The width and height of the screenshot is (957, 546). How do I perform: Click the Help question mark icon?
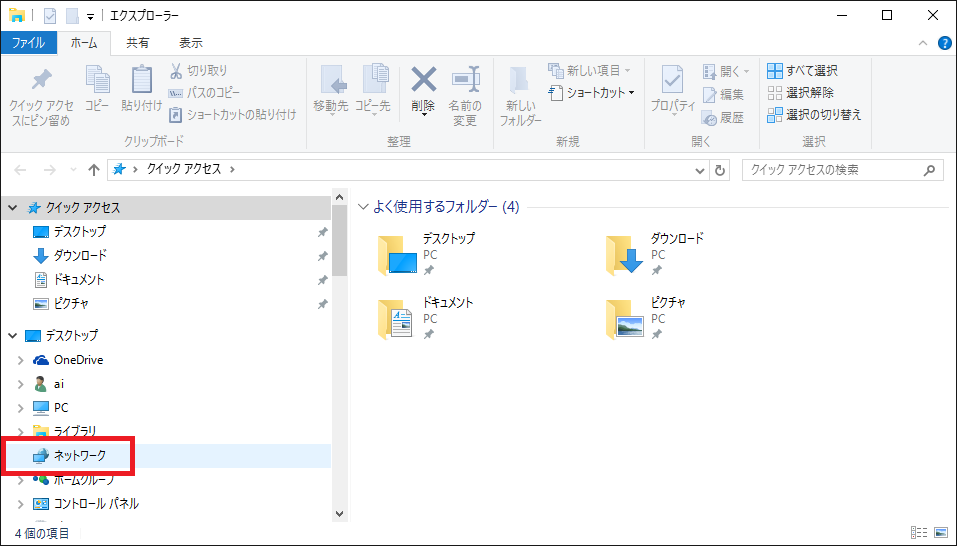coord(944,43)
